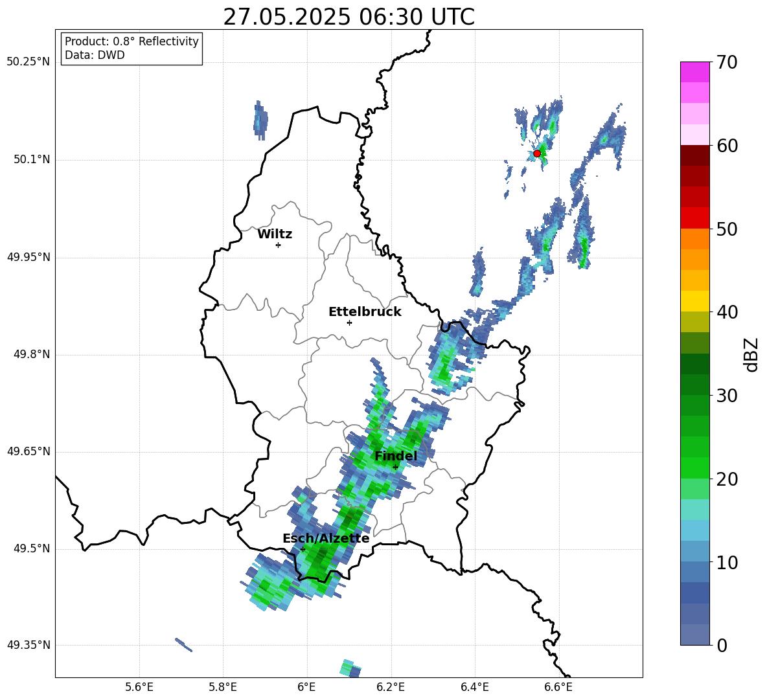Click the Ettelbruck city label
This screenshot has height=700, width=767.
[365, 312]
